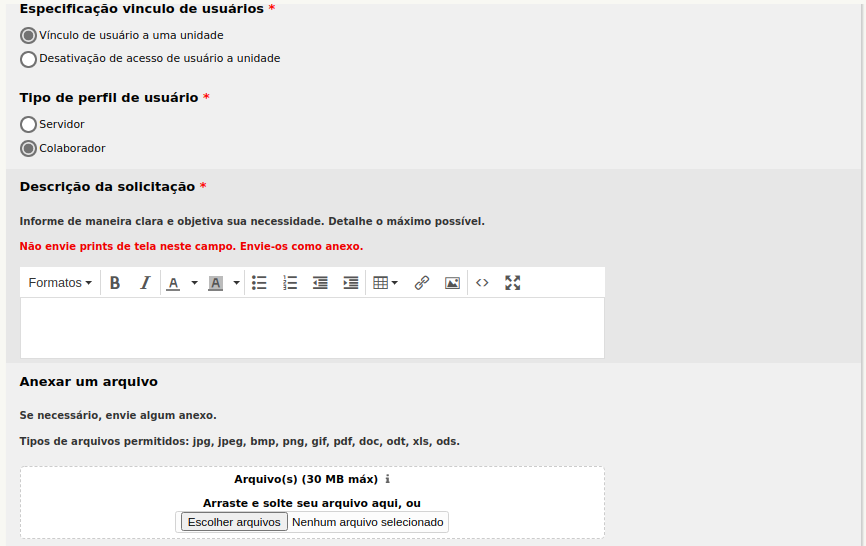The width and height of the screenshot is (866, 546).
Task: Increase indent of the text
Action: coord(351,283)
